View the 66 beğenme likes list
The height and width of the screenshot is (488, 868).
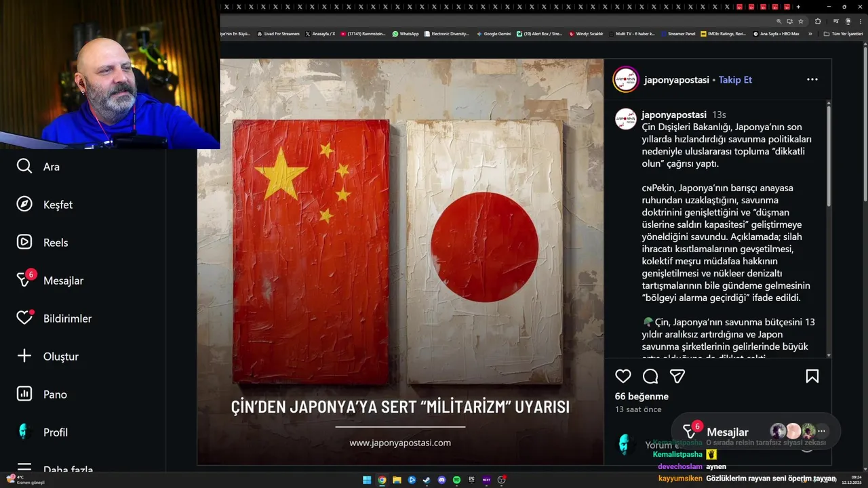pyautogui.click(x=642, y=396)
